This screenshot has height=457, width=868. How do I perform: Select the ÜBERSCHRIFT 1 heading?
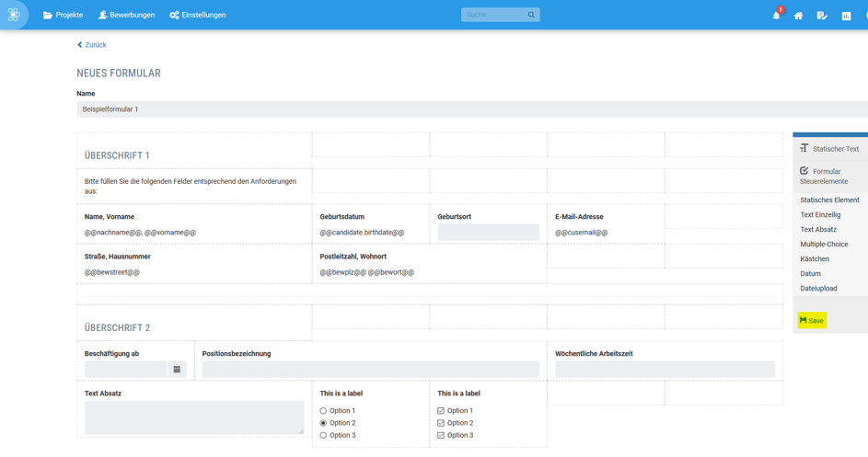pos(117,155)
